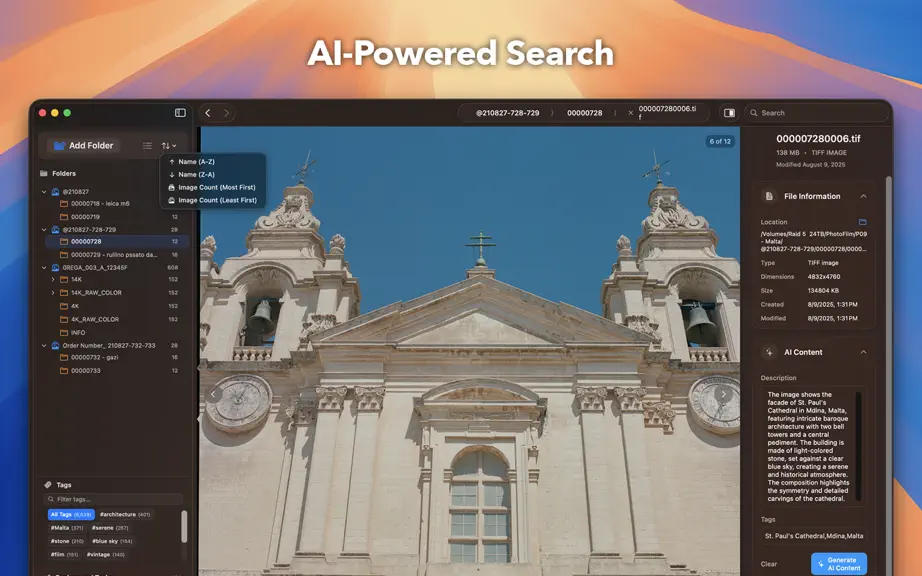Click the 6 of 12 counter badge

720,142
